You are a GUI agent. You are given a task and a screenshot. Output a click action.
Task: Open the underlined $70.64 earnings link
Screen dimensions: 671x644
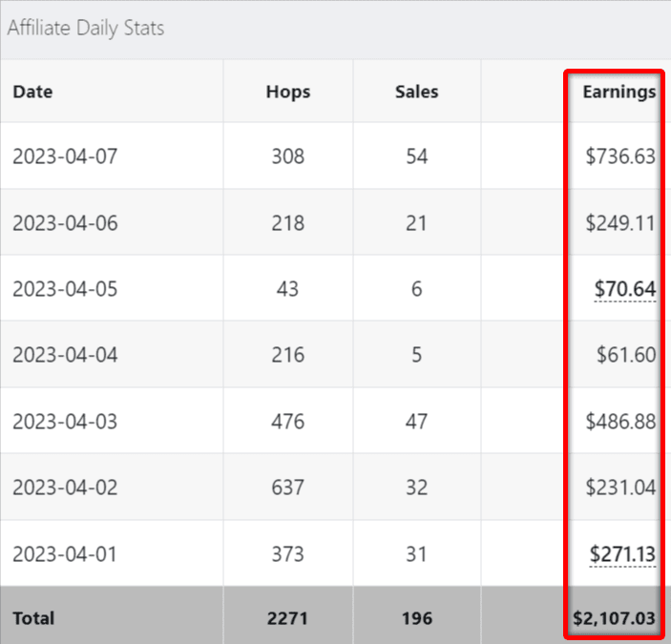coord(624,288)
